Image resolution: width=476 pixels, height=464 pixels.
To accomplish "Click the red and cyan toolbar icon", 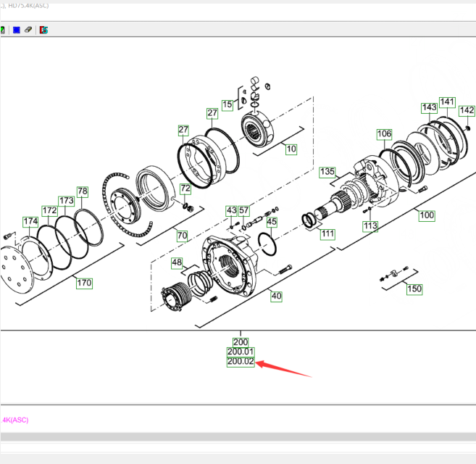I will [x=44, y=30].
